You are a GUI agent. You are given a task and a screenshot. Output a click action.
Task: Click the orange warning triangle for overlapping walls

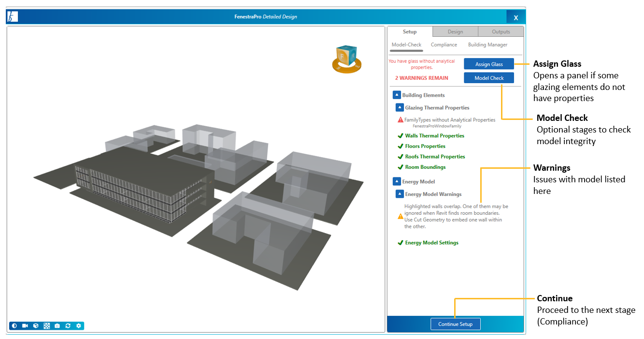tap(401, 216)
